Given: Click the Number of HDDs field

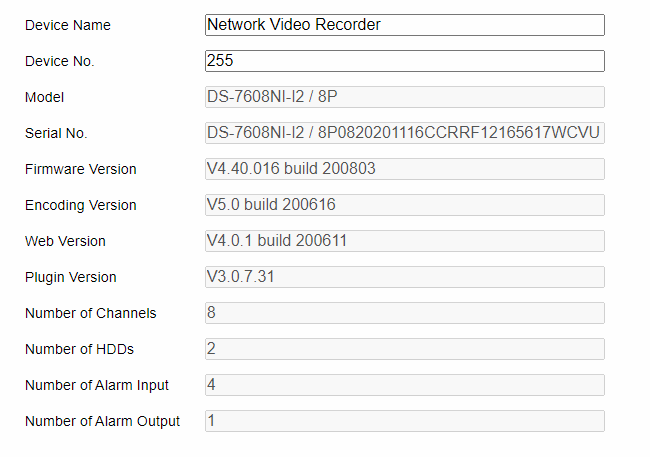Looking at the screenshot, I should pyautogui.click(x=404, y=349).
